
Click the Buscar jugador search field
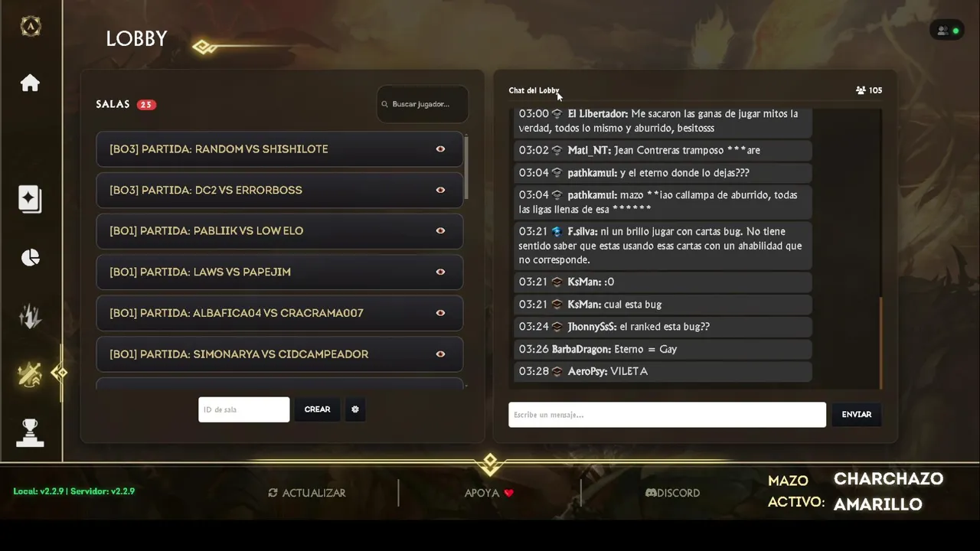click(423, 104)
